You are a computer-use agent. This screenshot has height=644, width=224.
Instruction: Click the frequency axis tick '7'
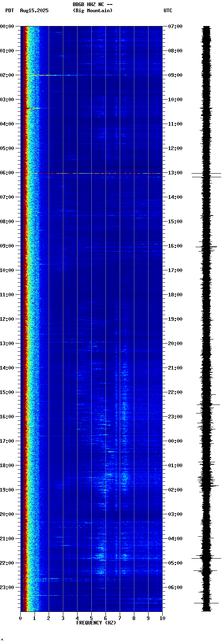[120, 618]
